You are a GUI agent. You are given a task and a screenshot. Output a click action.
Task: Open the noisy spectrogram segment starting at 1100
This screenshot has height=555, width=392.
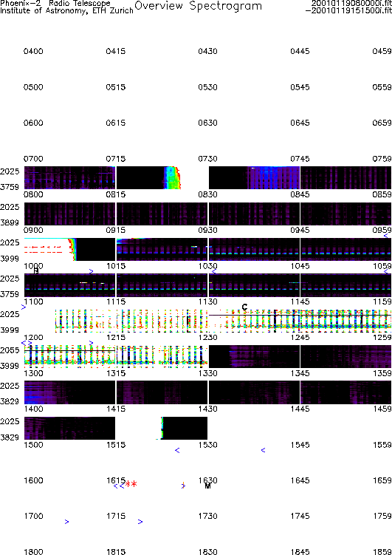(x=85, y=321)
